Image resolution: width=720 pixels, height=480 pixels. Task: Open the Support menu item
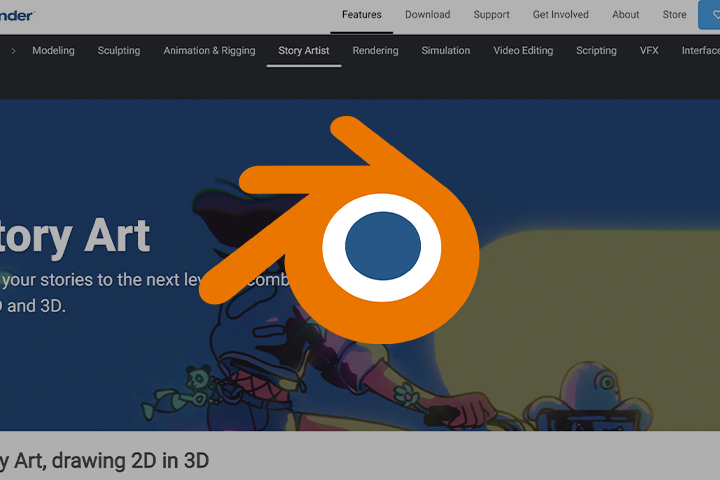coord(491,15)
